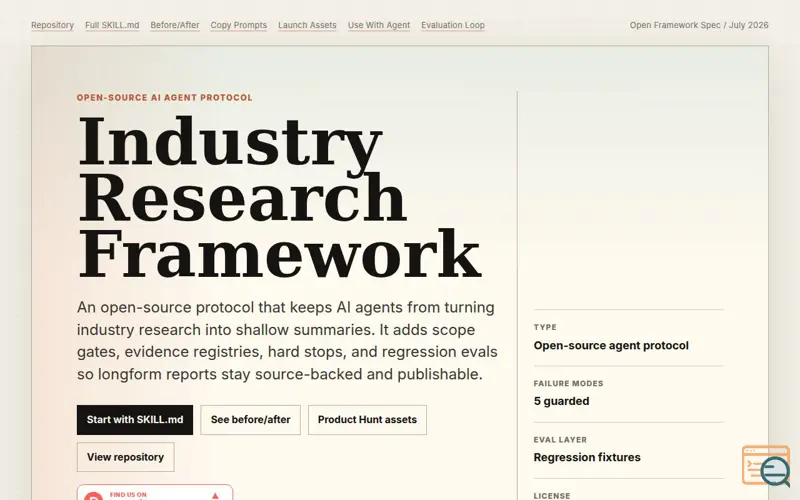Select the Industry Research Framework headline

tap(280, 197)
